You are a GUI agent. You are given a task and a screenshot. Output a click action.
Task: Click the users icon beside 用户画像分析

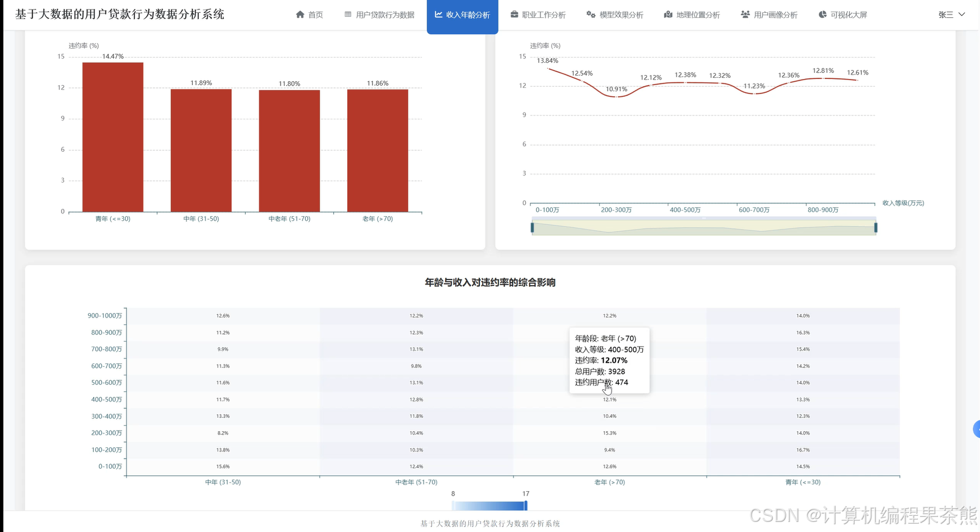(745, 15)
